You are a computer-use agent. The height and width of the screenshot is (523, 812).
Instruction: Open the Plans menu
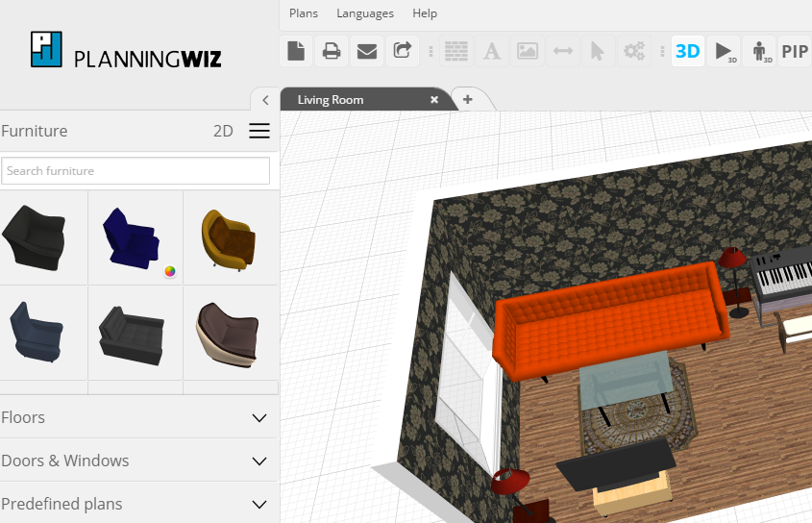[304, 13]
